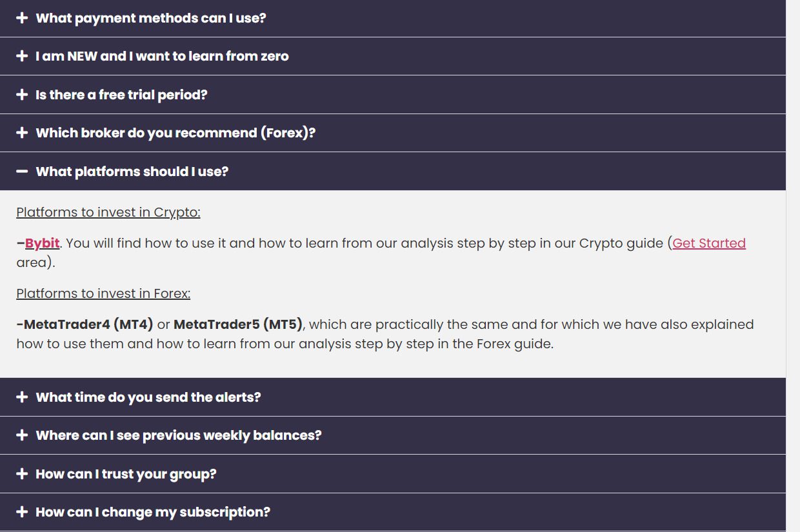Collapse 'What platforms should I use?' section
800x532 pixels.
393,172
